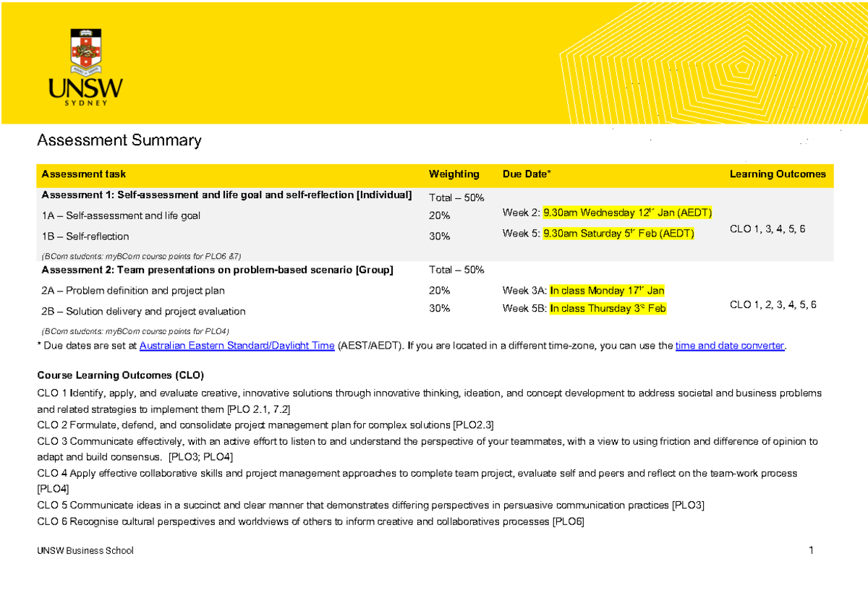
Task: Select the 2B – Solution delivery and project evaluation row
Action: (143, 312)
